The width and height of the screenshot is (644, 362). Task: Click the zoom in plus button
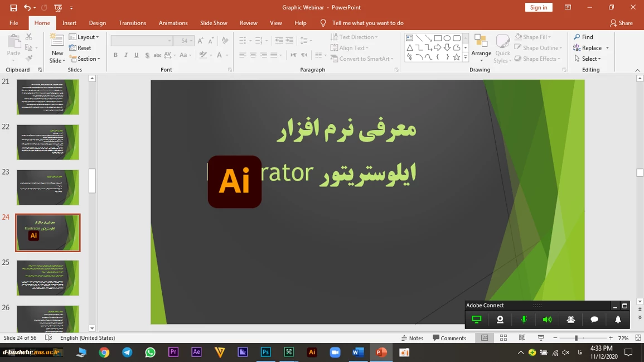point(611,338)
